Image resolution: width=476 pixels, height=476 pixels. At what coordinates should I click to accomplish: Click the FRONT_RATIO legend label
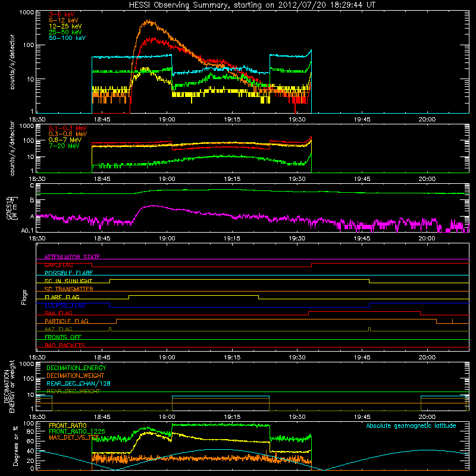[x=68, y=425]
